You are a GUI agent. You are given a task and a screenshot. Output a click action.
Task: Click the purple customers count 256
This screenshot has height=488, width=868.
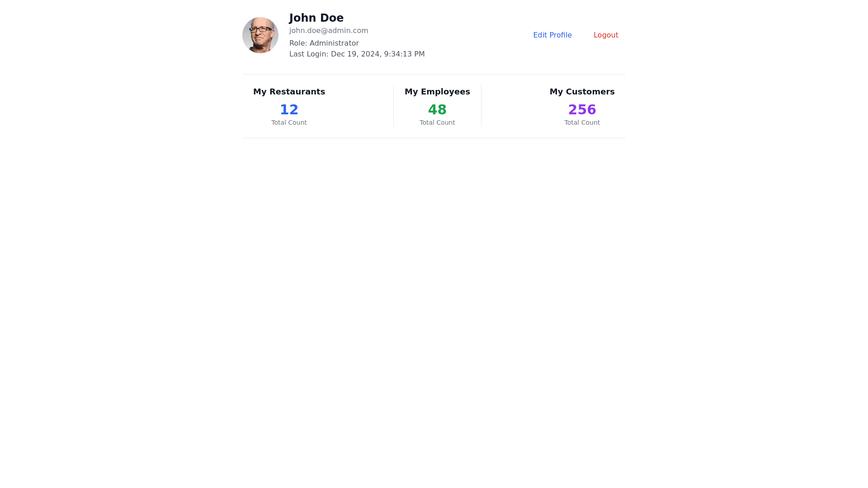(x=582, y=110)
